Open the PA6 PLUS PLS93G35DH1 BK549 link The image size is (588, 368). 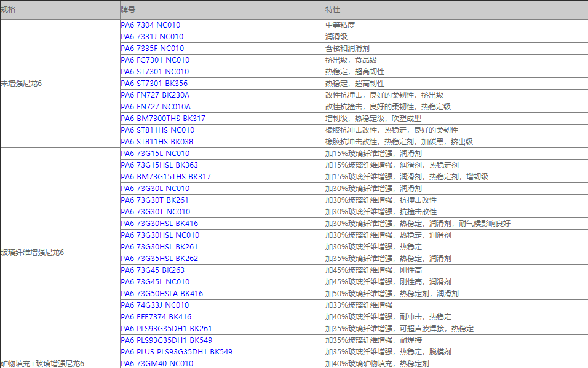tap(177, 351)
